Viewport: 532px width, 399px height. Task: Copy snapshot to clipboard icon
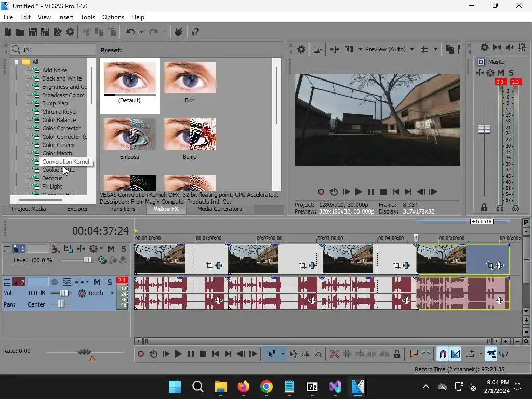[x=449, y=49]
